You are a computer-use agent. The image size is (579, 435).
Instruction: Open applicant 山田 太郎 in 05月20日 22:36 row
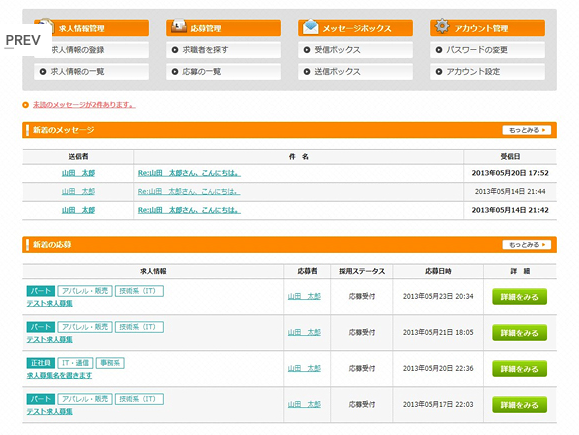point(304,368)
